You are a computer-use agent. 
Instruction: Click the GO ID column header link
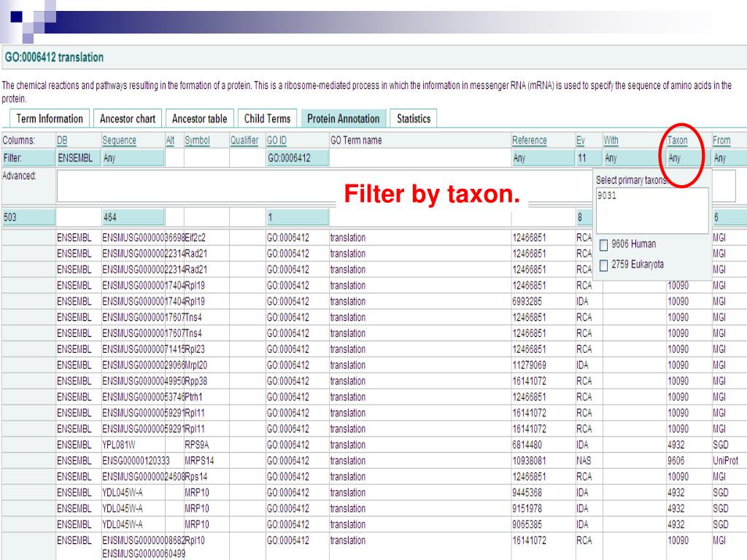tap(276, 141)
